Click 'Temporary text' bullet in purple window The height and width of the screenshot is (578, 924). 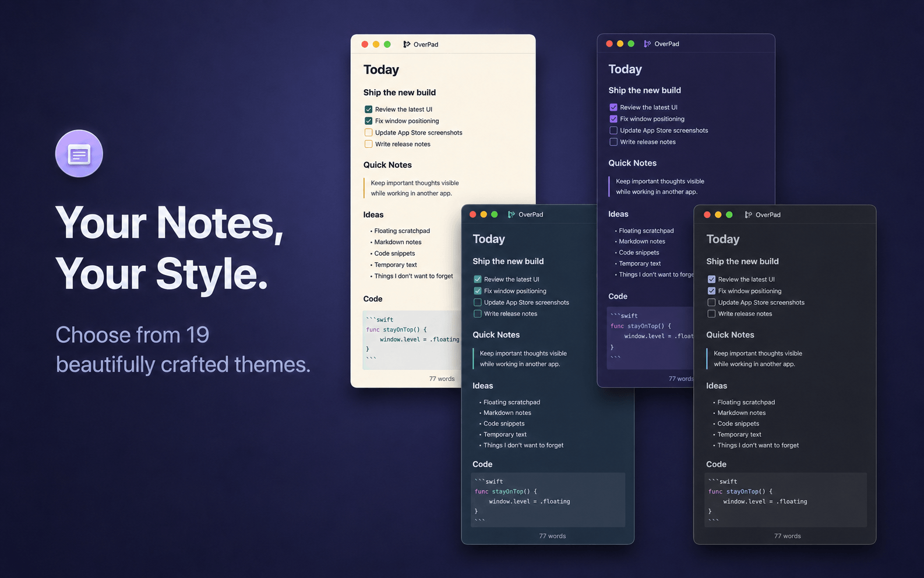[x=640, y=263]
